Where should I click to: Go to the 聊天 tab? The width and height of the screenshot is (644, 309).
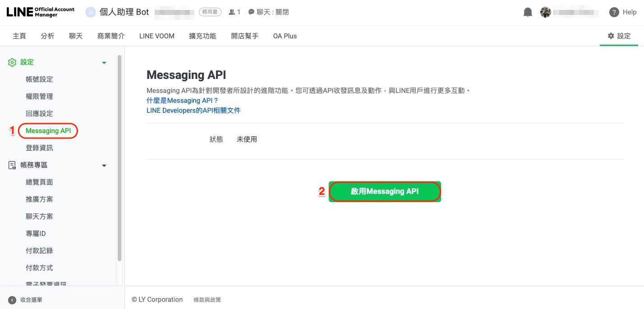(76, 36)
